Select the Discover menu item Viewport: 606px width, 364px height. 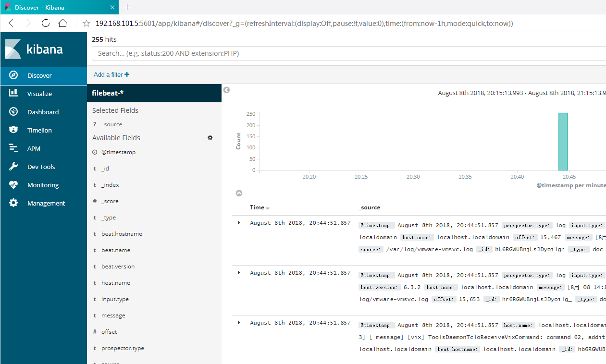[39, 75]
